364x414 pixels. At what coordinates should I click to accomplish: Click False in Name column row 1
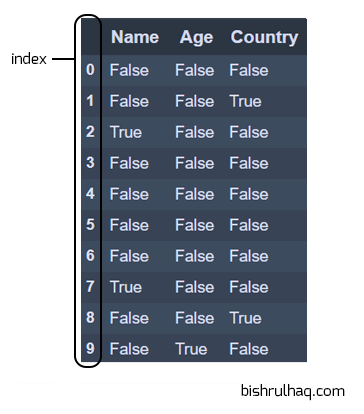pos(129,101)
